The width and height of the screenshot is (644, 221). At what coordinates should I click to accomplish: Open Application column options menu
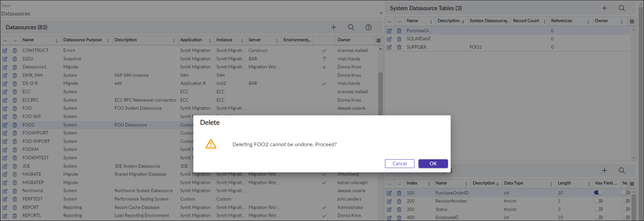210,41
